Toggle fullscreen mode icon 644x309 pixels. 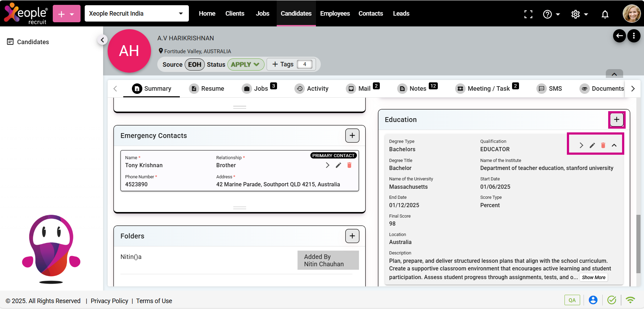pos(528,14)
